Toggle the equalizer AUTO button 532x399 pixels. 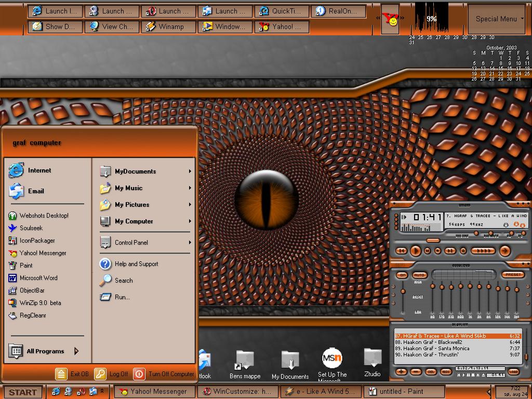tap(420, 275)
